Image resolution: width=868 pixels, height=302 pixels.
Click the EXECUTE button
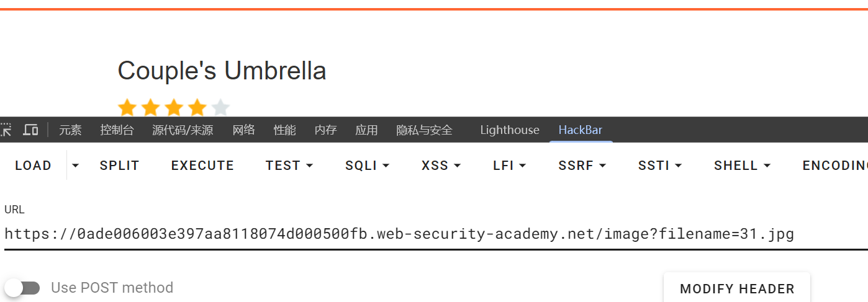pyautogui.click(x=202, y=166)
